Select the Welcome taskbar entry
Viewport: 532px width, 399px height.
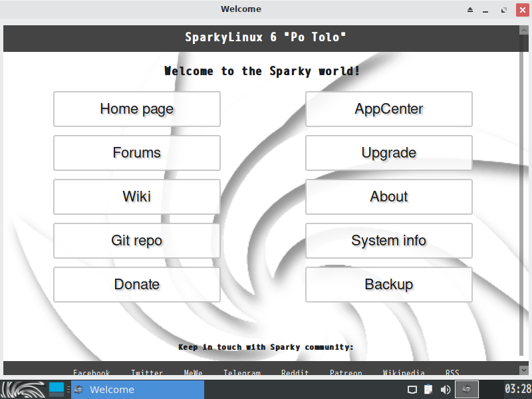click(138, 390)
